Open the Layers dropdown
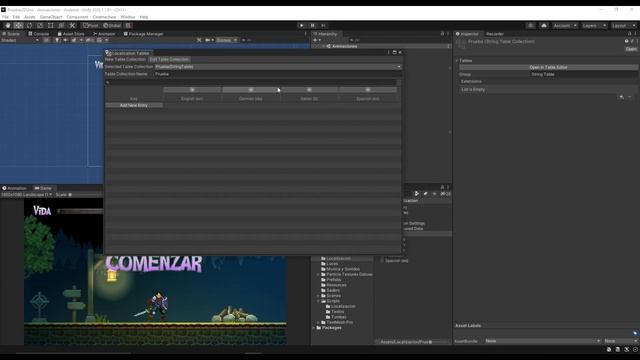Screen dimensions: 640x360 [593, 25]
